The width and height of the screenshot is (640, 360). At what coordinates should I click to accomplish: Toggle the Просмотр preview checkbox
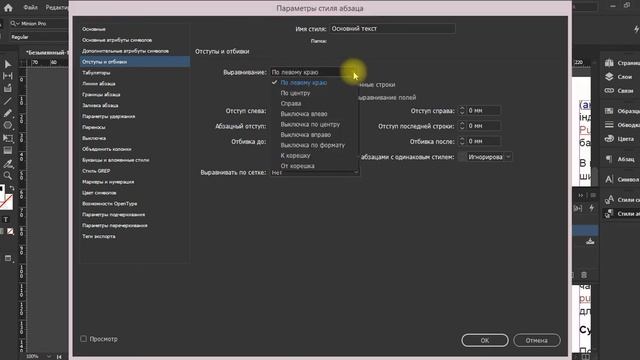tap(84, 339)
